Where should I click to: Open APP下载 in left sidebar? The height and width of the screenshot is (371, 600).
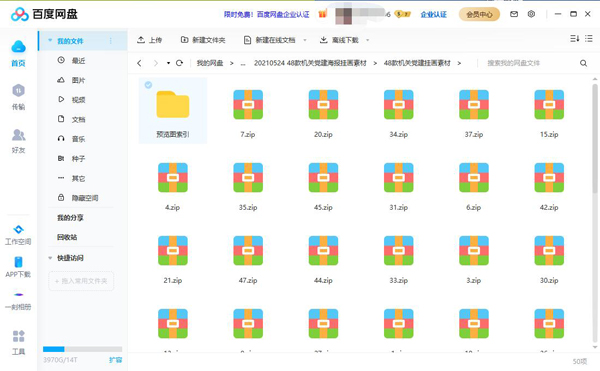[x=18, y=267]
